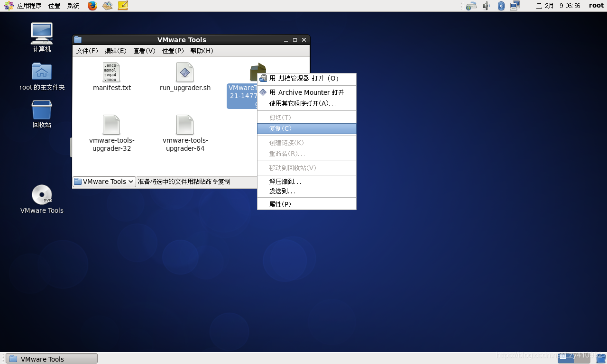Click the manifest.txt file name label
607x364 pixels.
tap(112, 88)
